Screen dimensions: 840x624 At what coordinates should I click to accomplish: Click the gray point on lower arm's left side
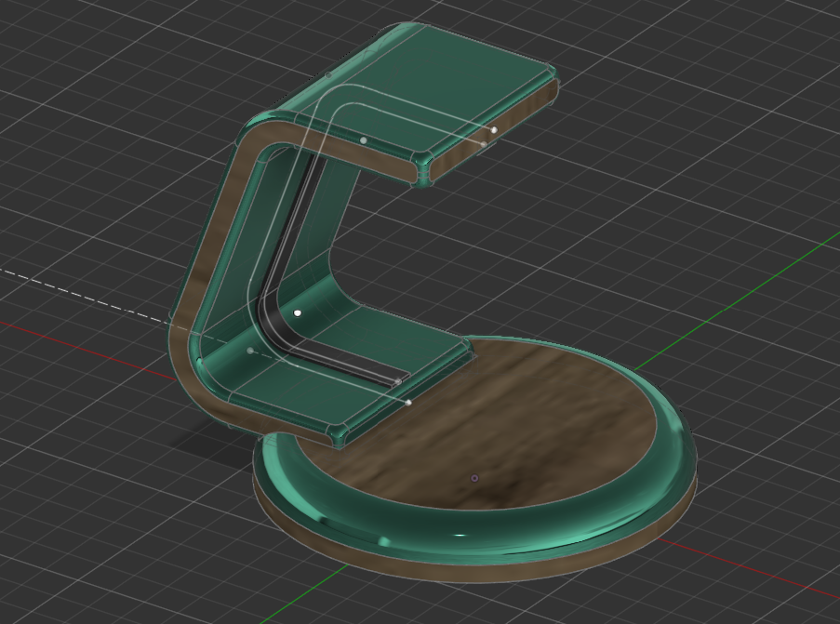(x=249, y=351)
